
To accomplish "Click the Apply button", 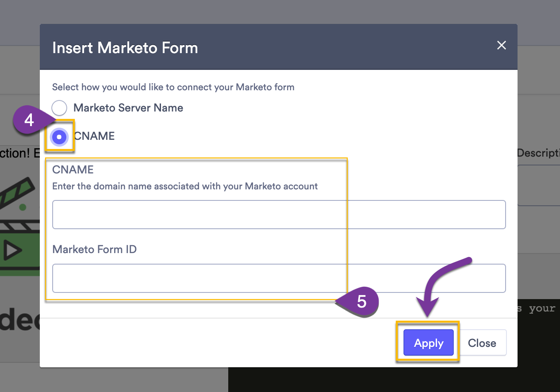I will 429,343.
